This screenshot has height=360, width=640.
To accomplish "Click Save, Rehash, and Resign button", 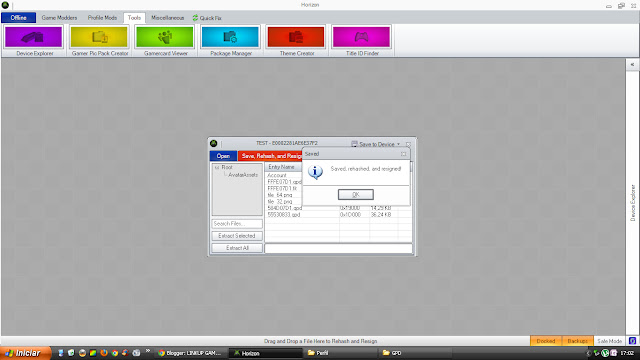I will (270, 156).
